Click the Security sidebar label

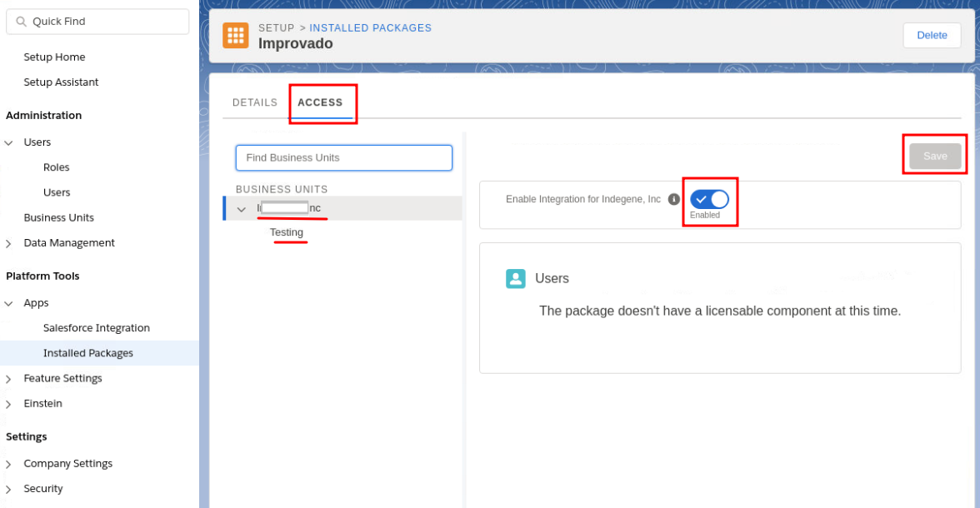click(43, 488)
